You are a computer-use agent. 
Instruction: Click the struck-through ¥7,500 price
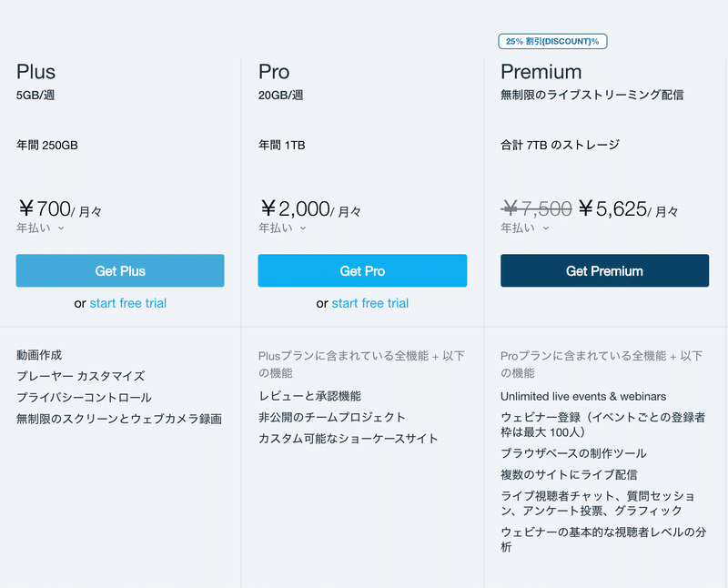pyautogui.click(x=536, y=209)
